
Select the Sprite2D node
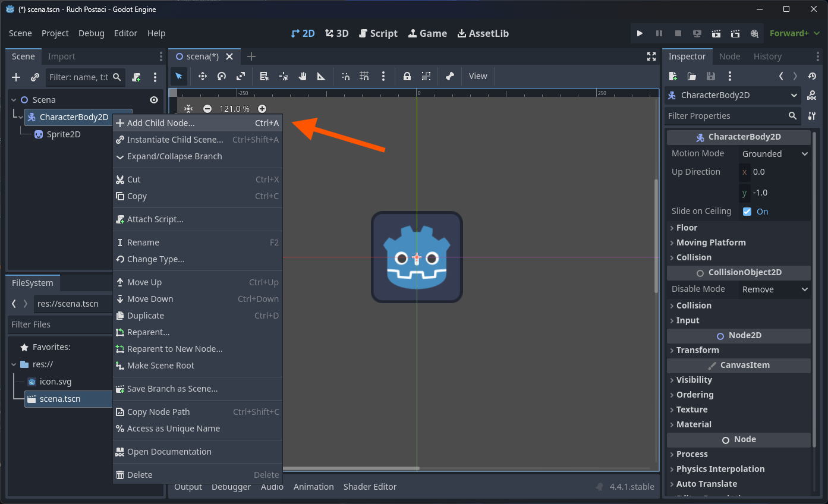coord(64,134)
